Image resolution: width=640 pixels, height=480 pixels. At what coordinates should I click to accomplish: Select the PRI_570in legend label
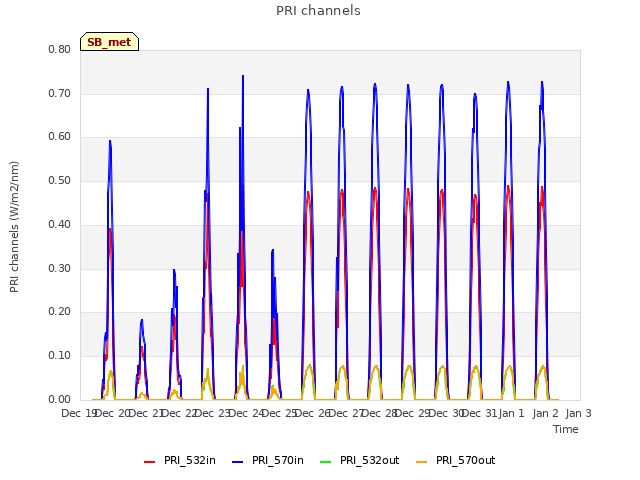[x=278, y=460]
